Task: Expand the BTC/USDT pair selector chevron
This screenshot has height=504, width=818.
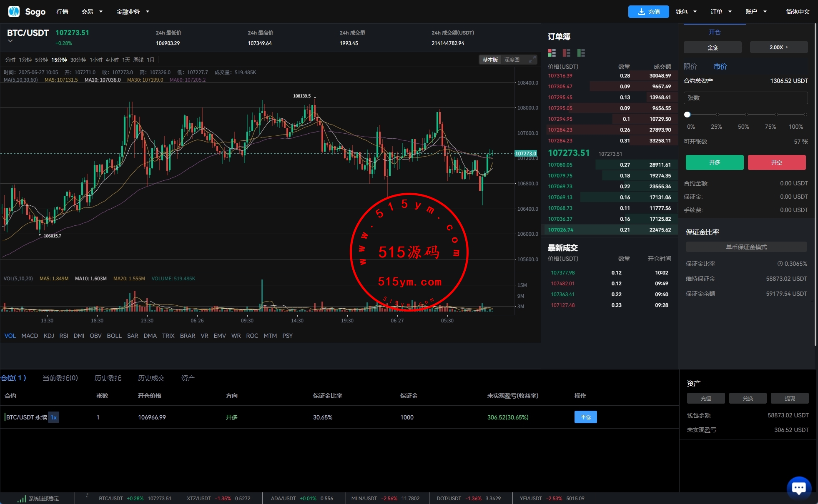Action: [10, 41]
